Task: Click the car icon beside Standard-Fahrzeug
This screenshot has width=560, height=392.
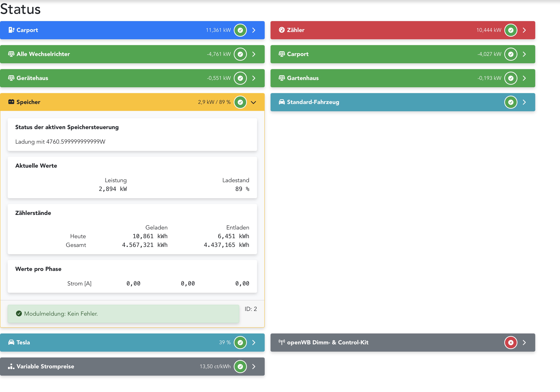Action: 282,102
